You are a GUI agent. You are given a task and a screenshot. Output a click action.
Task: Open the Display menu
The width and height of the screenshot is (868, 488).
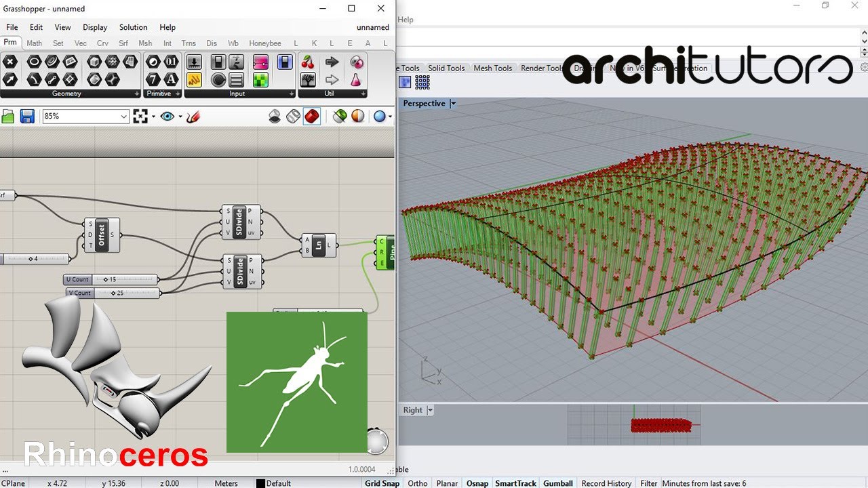(x=95, y=27)
